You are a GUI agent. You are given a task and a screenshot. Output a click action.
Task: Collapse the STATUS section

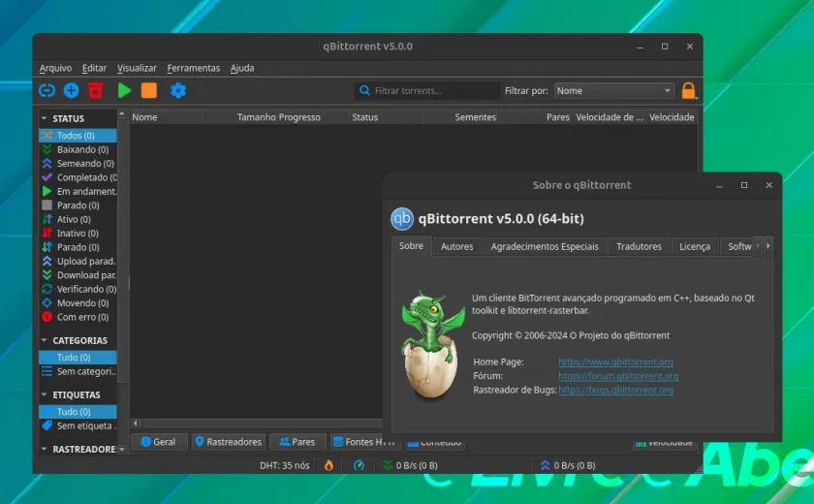coord(45,118)
